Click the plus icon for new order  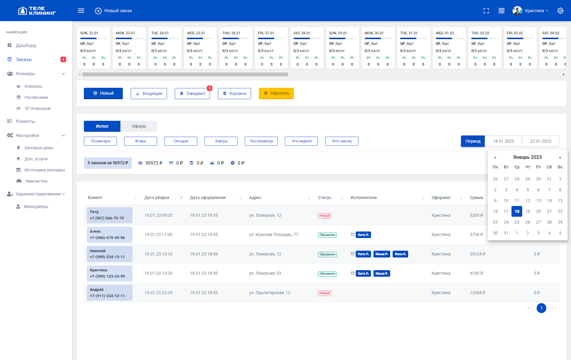pos(98,11)
